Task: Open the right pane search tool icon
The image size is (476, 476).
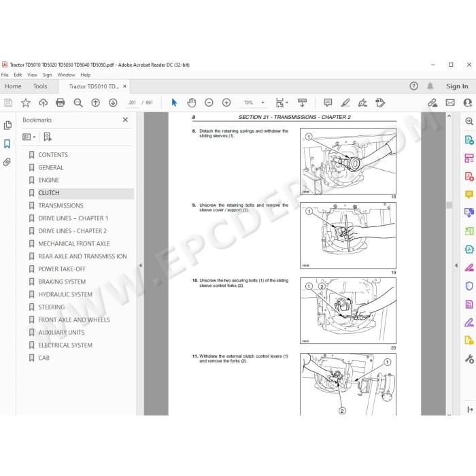Action: [469, 122]
